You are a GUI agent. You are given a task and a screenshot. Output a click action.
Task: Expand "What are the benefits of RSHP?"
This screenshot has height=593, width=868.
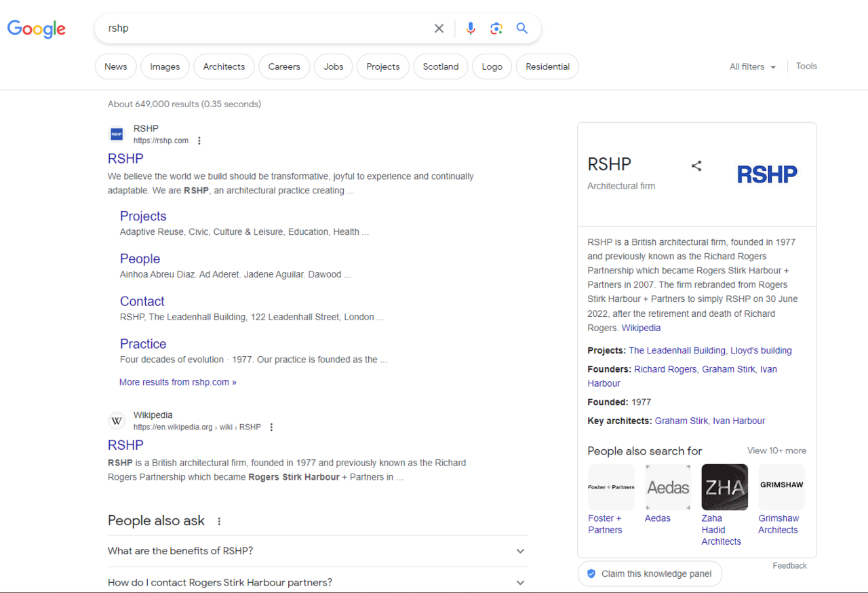pyautogui.click(x=520, y=551)
